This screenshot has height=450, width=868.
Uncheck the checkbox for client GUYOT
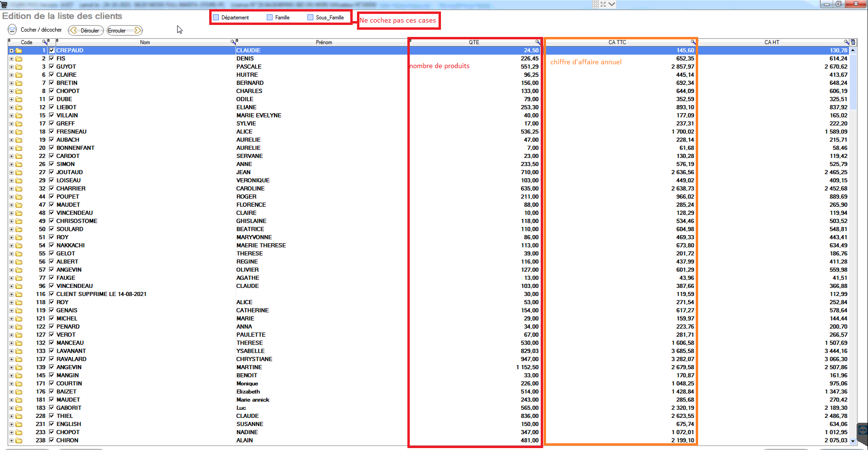pyautogui.click(x=51, y=67)
